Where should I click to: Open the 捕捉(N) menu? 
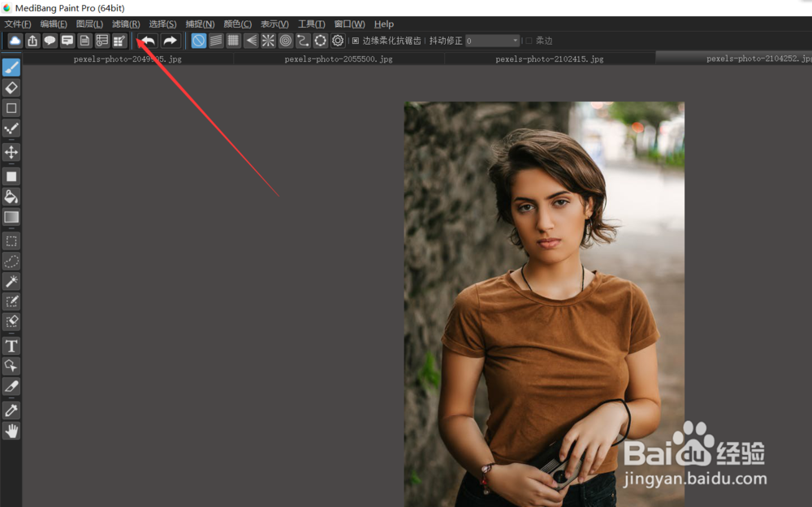[x=200, y=24]
